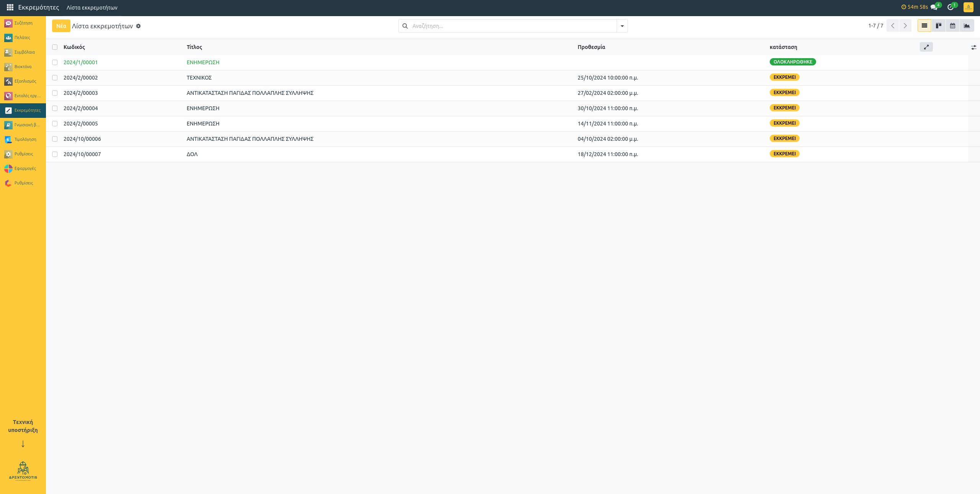This screenshot has width=980, height=494.
Task: Expand the search options dropdown arrow
Action: click(622, 26)
